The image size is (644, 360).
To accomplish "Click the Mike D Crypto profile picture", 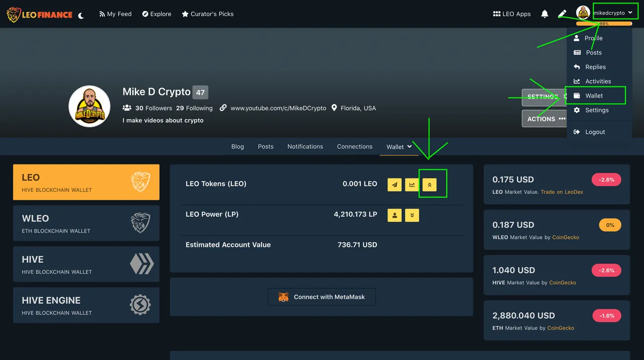I will click(90, 106).
